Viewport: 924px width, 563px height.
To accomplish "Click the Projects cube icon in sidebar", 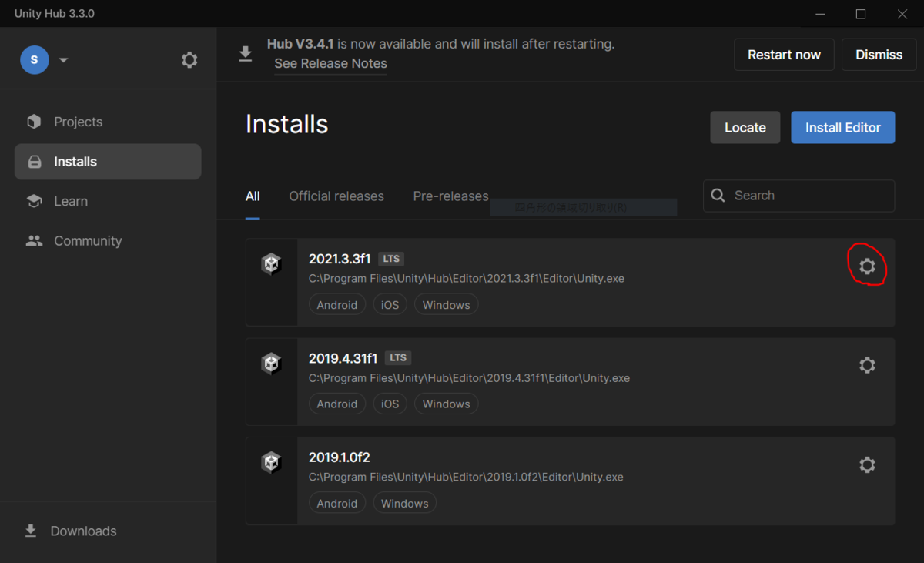I will (x=34, y=122).
